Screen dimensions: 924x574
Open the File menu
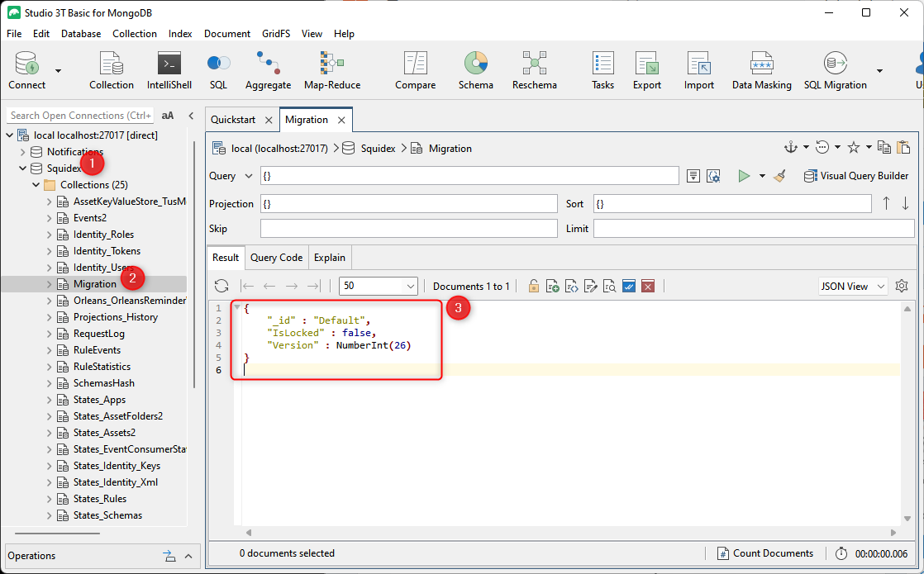coord(14,34)
